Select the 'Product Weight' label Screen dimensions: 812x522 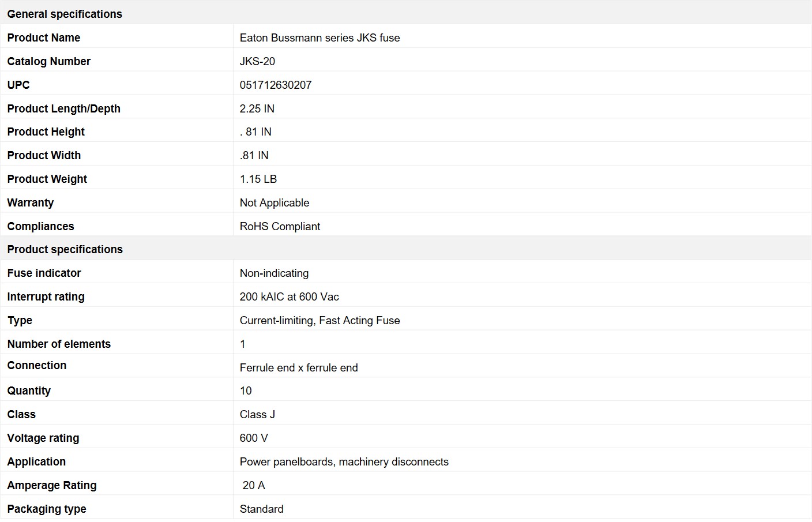click(47, 179)
